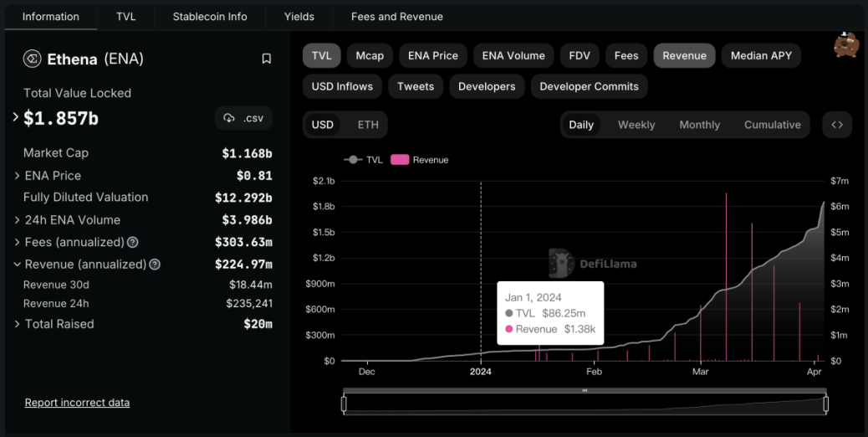Toggle the ENA Price chart metric
This screenshot has width=868, height=437.
(433, 55)
